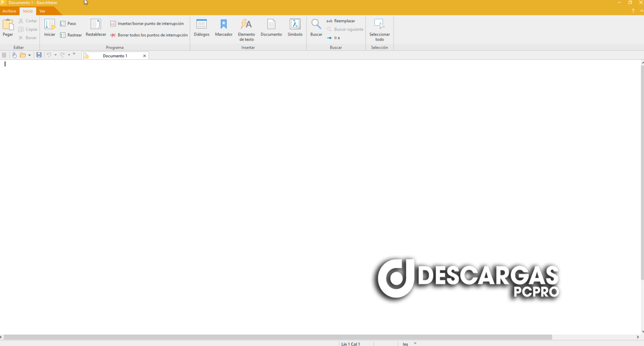Toggle the Ins insert mode indicator
This screenshot has height=346, width=644.
pos(405,344)
